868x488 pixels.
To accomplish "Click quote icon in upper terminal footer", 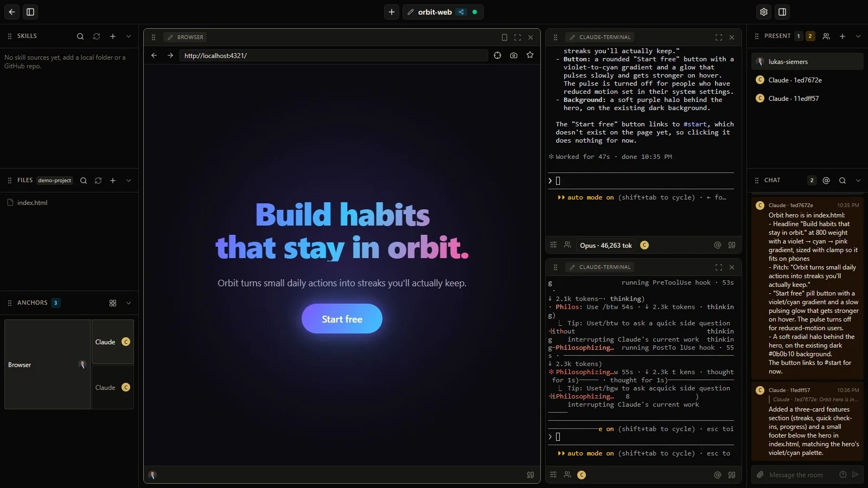I will coord(732,245).
